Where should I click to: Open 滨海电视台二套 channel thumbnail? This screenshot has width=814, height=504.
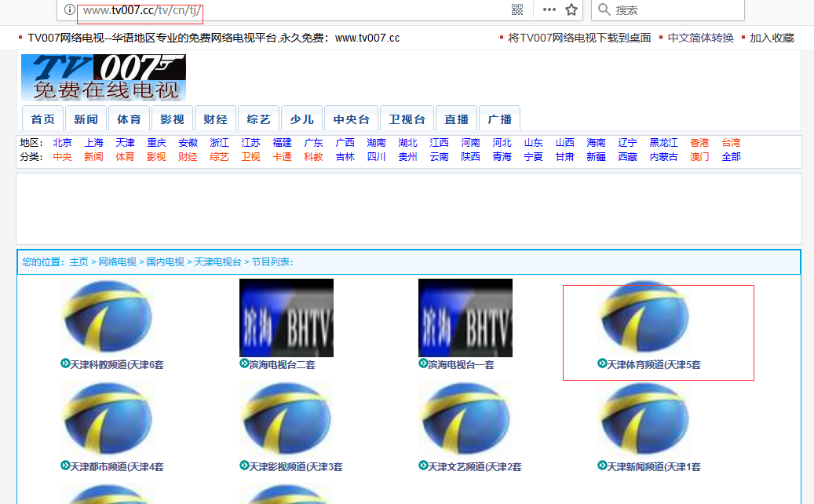click(287, 318)
